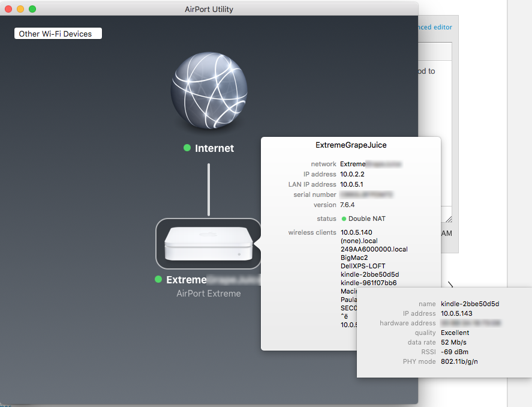Click the IP address value 10.0.2.2
532x407 pixels.
(x=352, y=174)
